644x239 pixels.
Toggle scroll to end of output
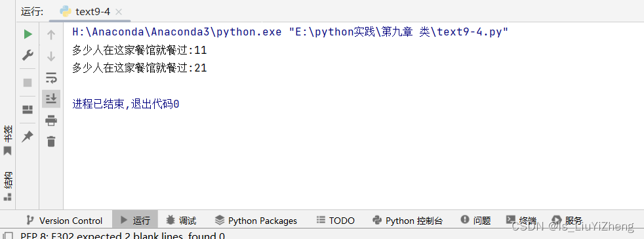tap(51, 98)
